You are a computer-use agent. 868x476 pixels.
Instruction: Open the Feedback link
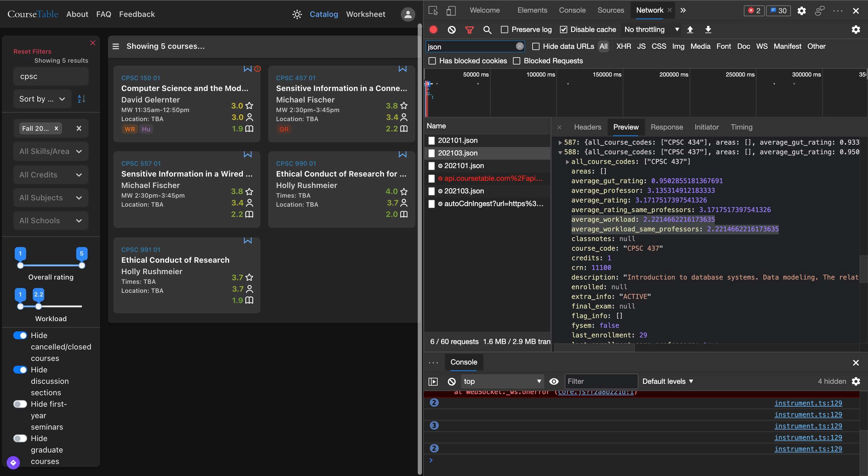coord(137,14)
